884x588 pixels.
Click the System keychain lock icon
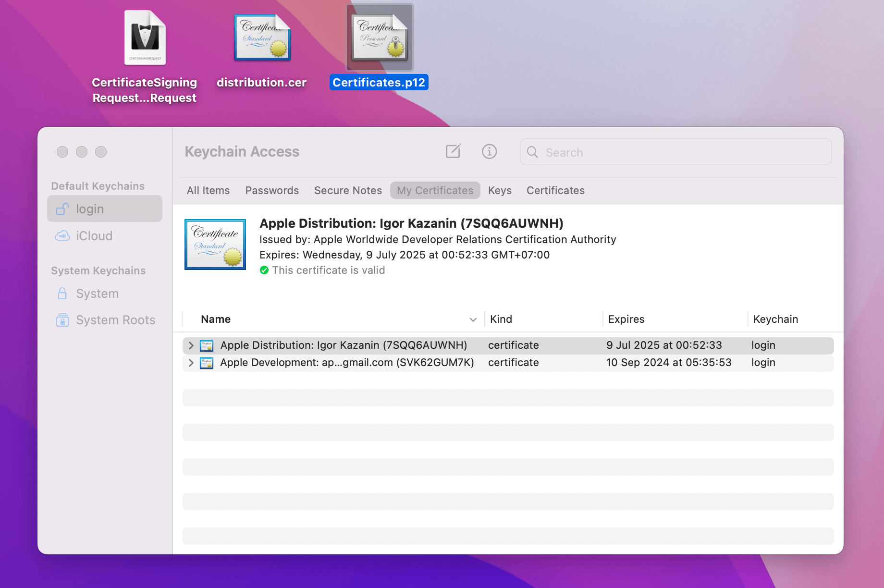pos(62,293)
